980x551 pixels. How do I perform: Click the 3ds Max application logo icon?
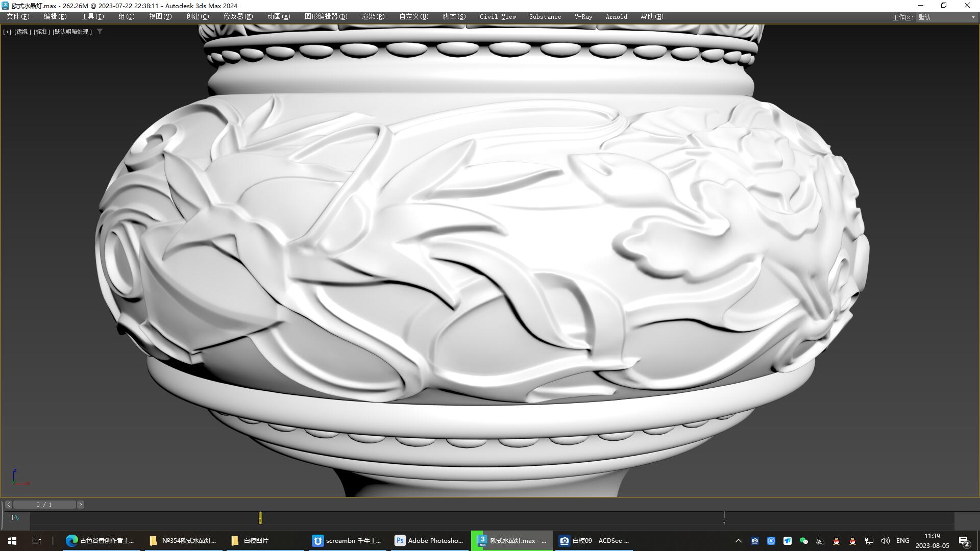click(x=5, y=6)
